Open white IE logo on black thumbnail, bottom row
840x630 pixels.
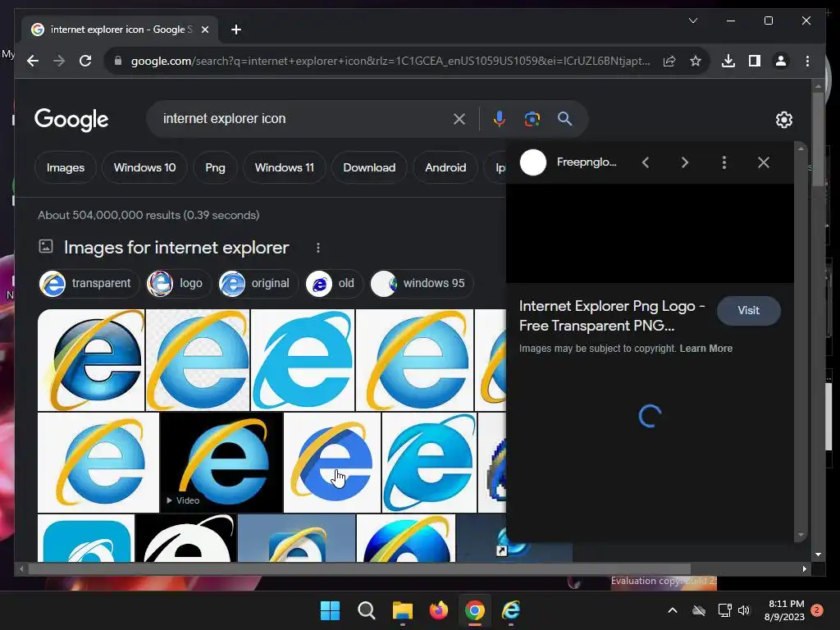pos(186,538)
